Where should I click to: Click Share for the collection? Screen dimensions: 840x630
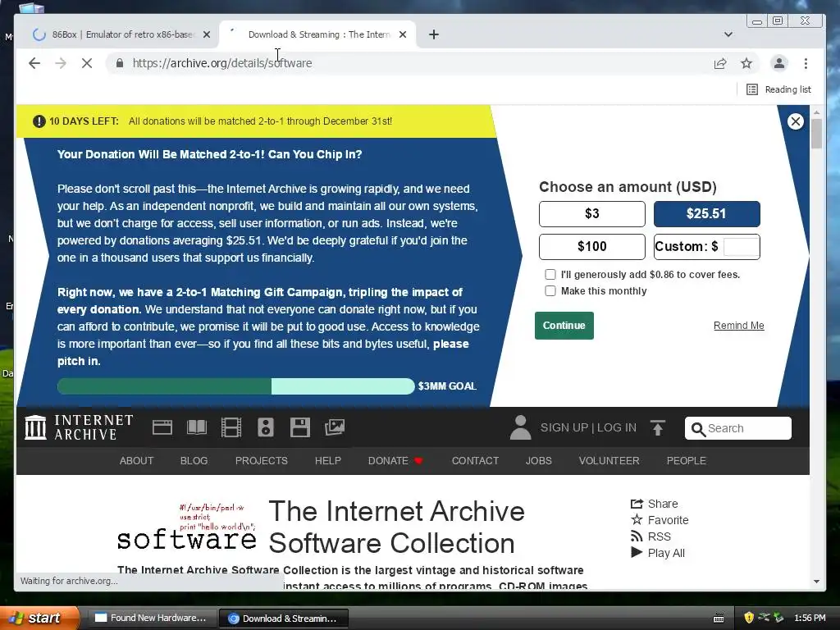[654, 504]
